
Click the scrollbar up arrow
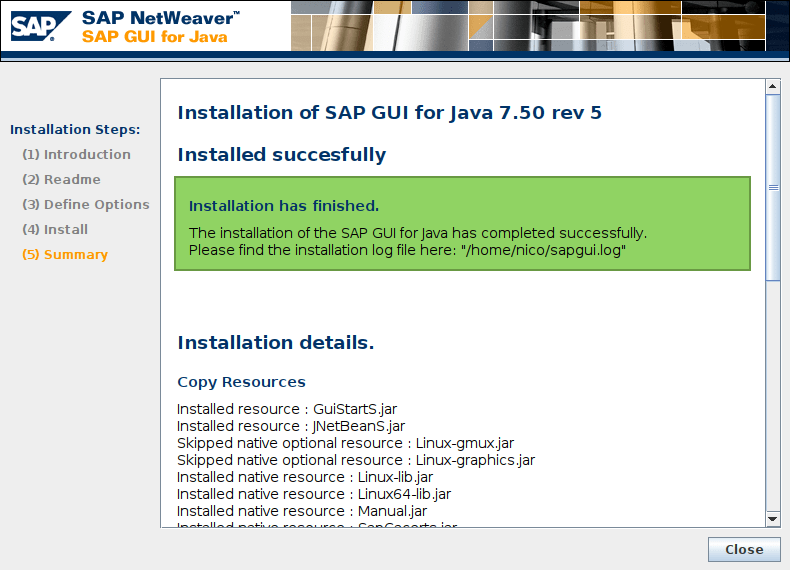(x=772, y=87)
